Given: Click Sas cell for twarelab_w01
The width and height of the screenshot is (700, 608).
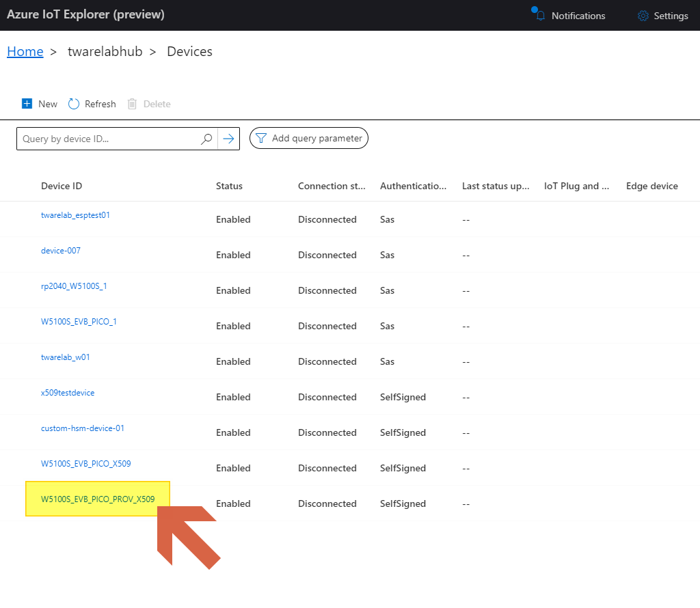Looking at the screenshot, I should (x=387, y=361).
